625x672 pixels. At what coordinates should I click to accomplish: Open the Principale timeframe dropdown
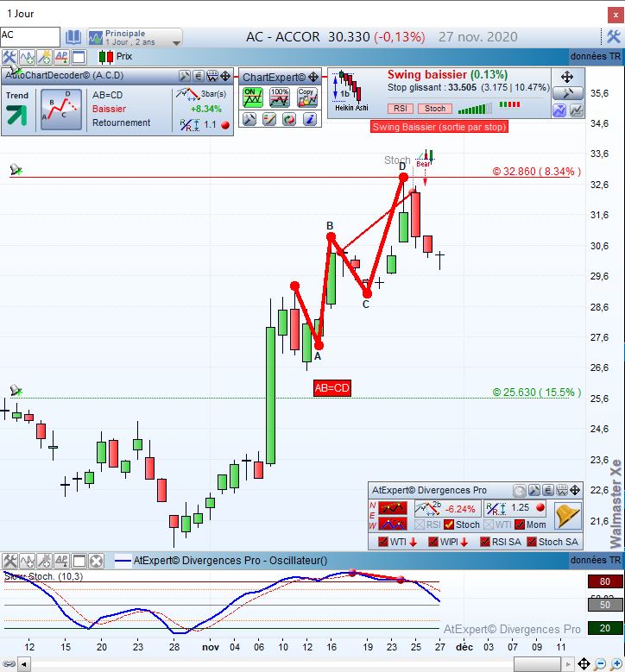pyautogui.click(x=135, y=37)
